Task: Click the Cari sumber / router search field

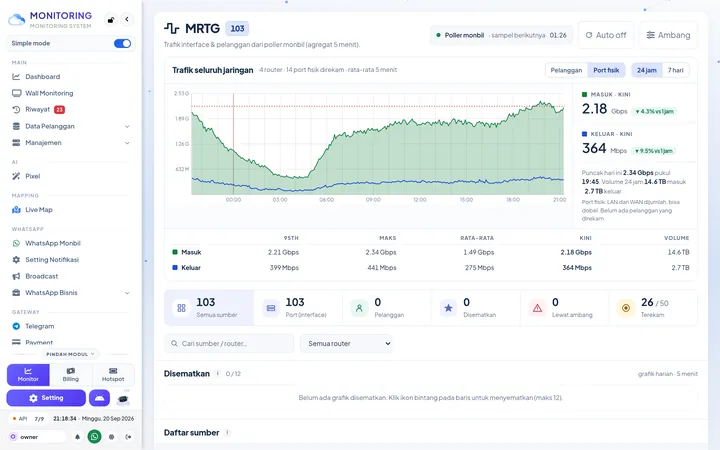Action: point(229,343)
